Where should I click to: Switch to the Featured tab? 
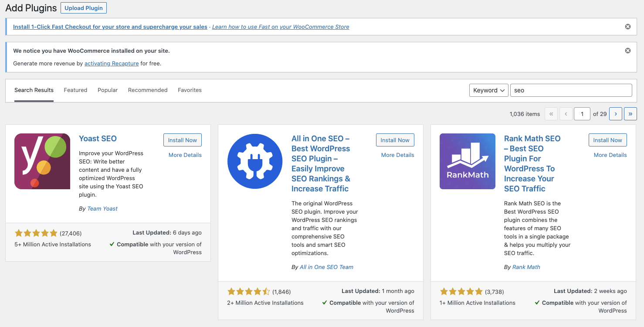coord(75,90)
